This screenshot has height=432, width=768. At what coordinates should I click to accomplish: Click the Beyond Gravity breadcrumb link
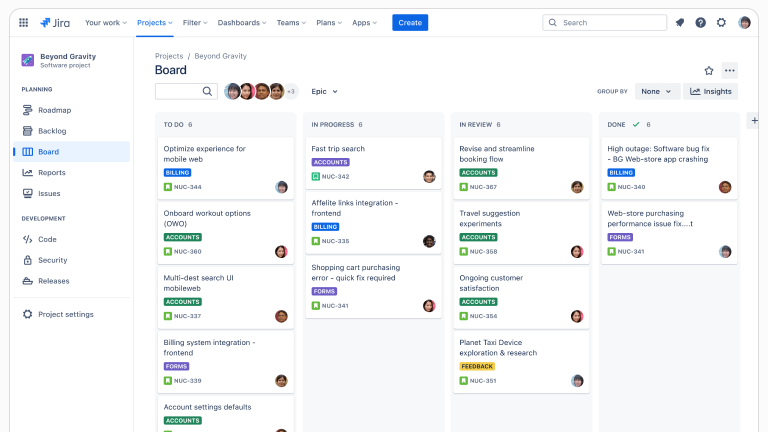tap(220, 56)
